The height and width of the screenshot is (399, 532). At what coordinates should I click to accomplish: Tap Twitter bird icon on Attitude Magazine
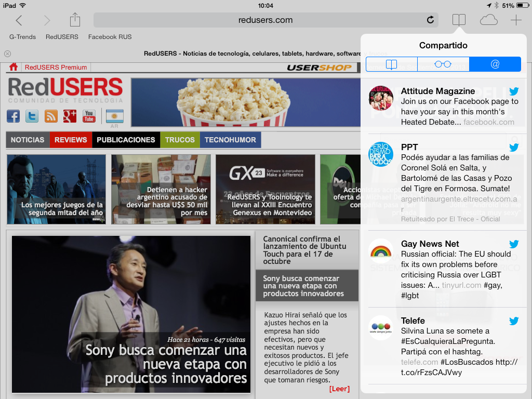pos(514,91)
